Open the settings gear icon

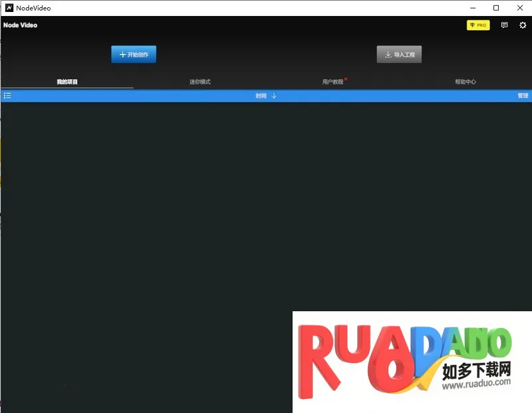(523, 25)
